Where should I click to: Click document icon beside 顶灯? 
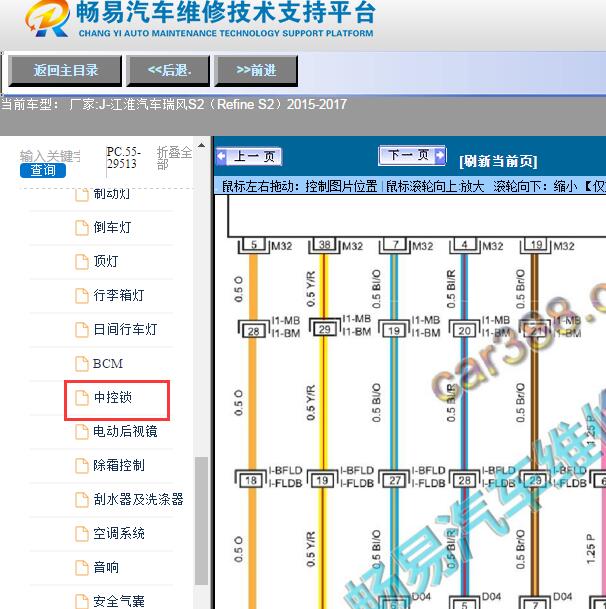[82, 261]
